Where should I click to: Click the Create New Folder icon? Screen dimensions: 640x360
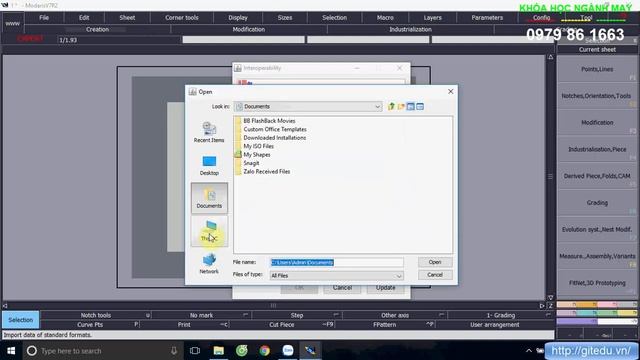[401, 107]
